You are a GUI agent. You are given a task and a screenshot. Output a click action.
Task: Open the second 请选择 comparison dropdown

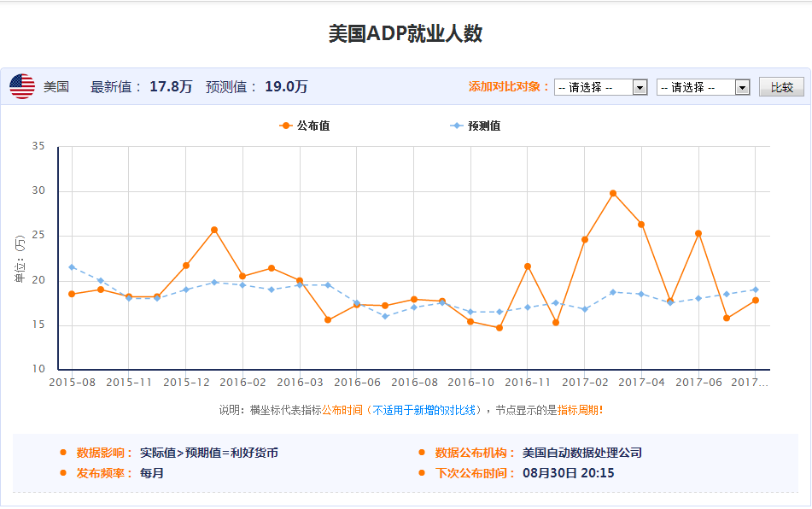pyautogui.click(x=703, y=87)
